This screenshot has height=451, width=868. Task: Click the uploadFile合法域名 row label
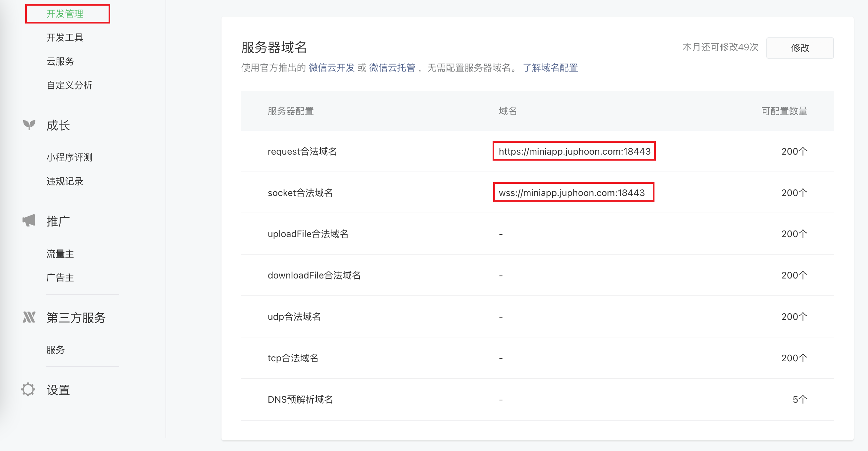click(x=308, y=234)
